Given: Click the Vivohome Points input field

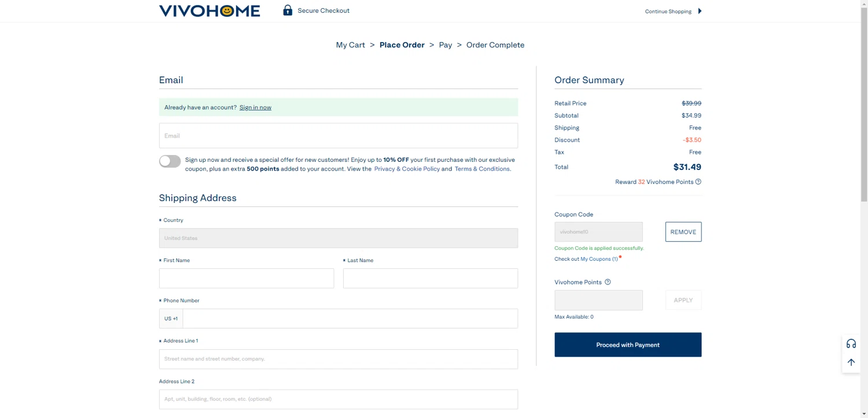Looking at the screenshot, I should pos(598,300).
